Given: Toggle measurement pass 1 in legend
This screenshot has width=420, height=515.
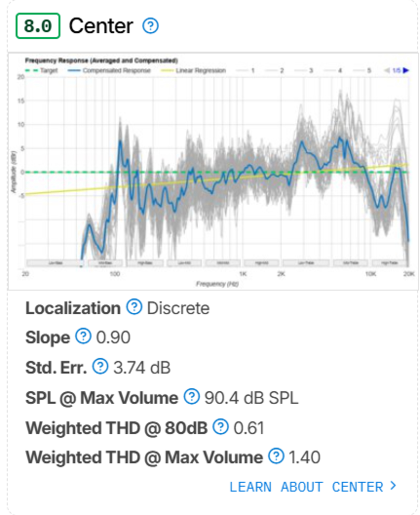Looking at the screenshot, I should coord(245,71).
